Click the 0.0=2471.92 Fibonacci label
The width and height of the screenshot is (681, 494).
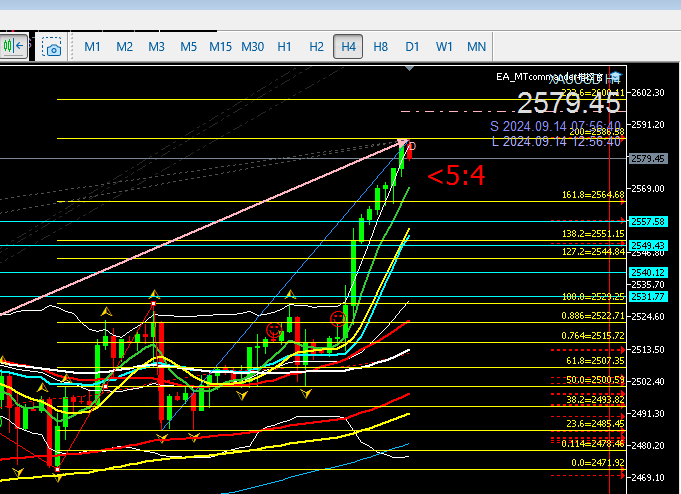coord(598,463)
